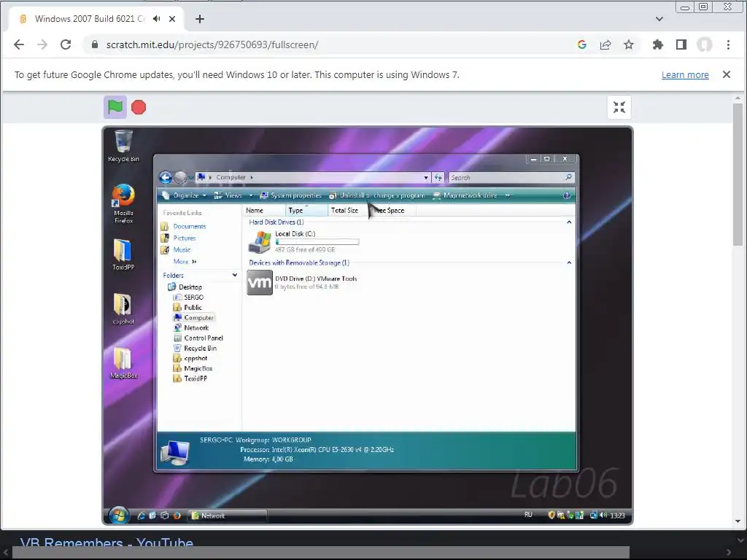Open address bar history dropdown
The height and width of the screenshot is (560, 747).
click(426, 178)
